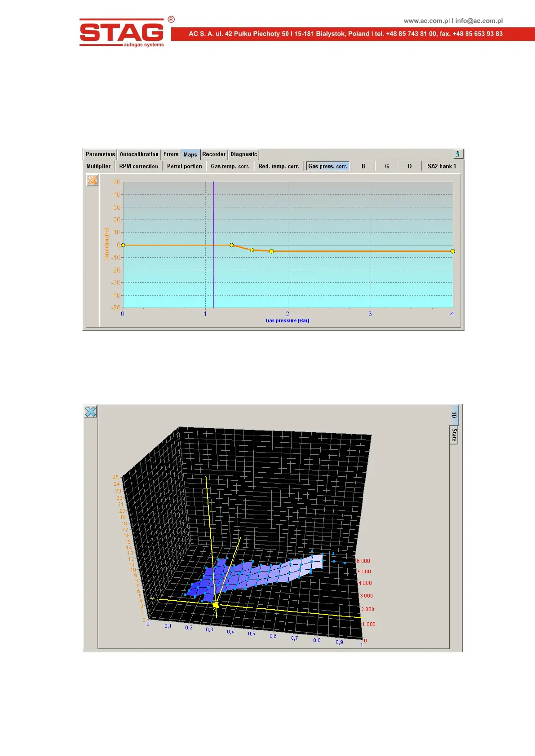Click the 0,5 axis value in 3D map
Screen dimensions: 535x756
pos(252,634)
